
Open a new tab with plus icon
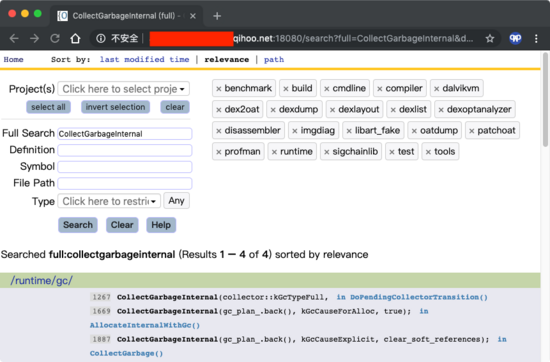coord(217,16)
